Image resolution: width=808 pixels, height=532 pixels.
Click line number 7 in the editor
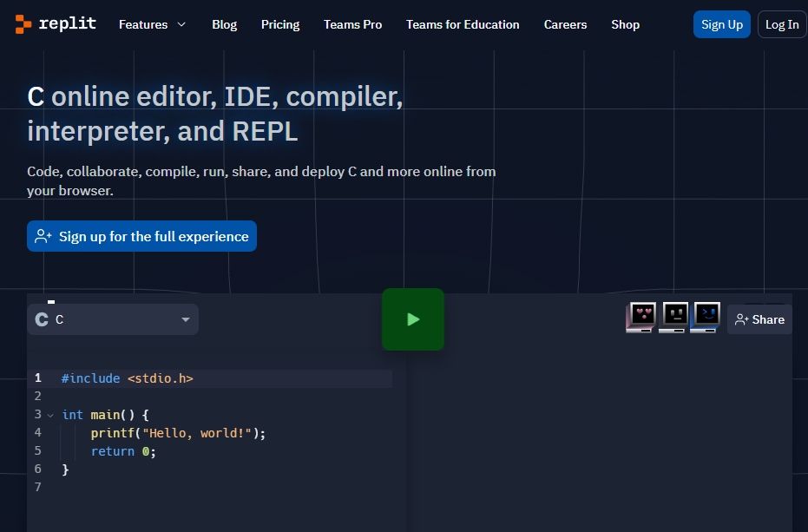pyautogui.click(x=37, y=487)
